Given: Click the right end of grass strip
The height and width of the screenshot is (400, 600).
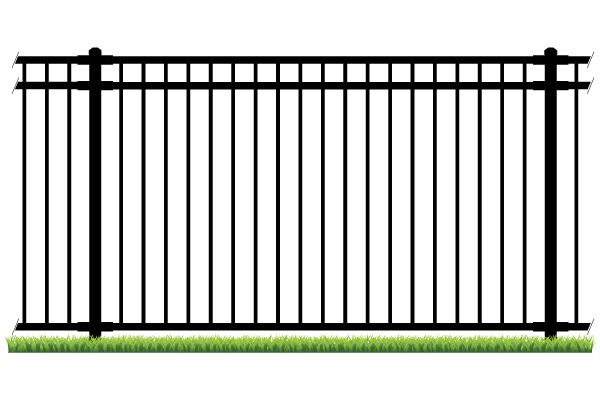Looking at the screenshot, I should coord(588,344).
